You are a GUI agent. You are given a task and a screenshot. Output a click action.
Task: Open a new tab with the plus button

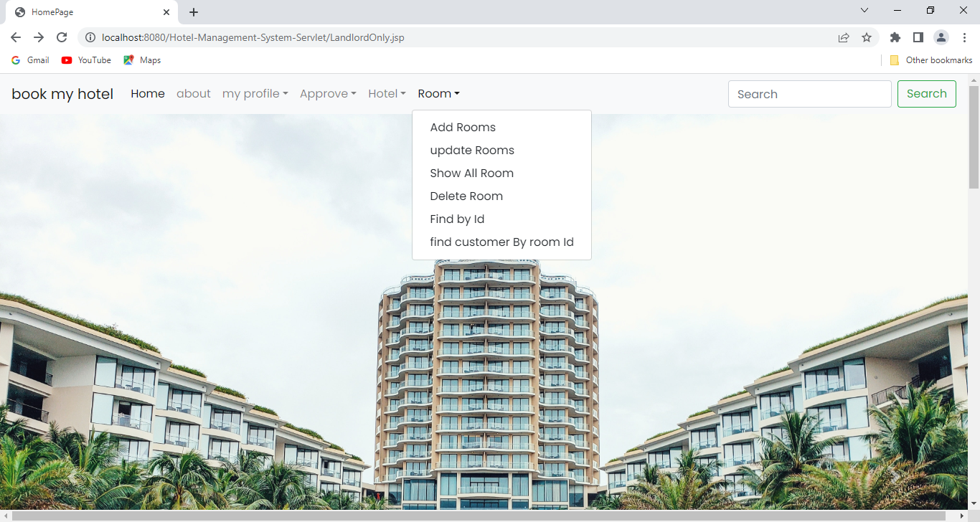194,12
